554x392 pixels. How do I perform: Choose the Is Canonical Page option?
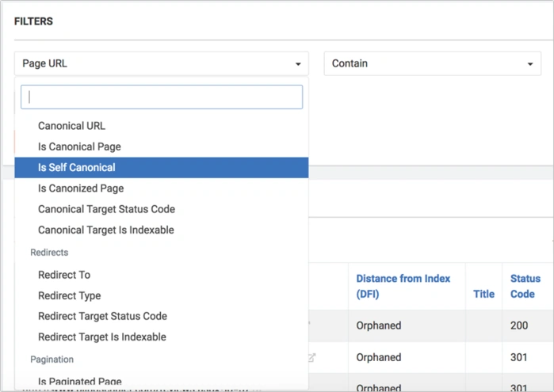click(x=79, y=147)
